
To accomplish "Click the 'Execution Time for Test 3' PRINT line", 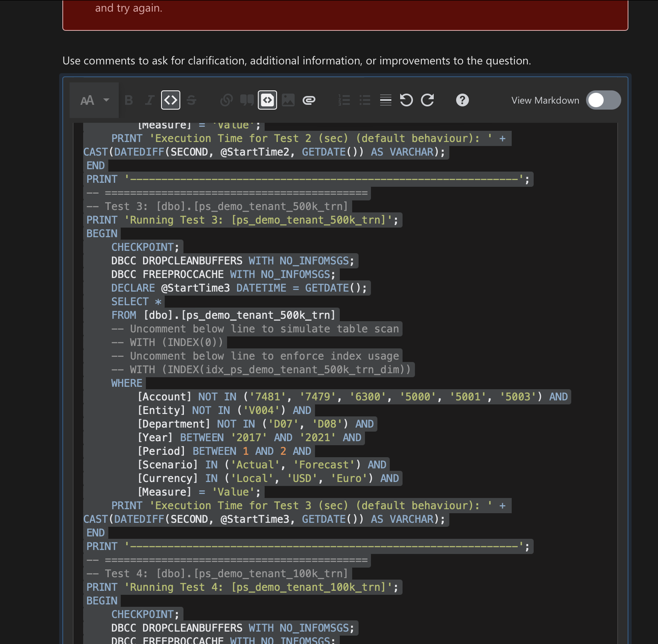I will [x=309, y=506].
